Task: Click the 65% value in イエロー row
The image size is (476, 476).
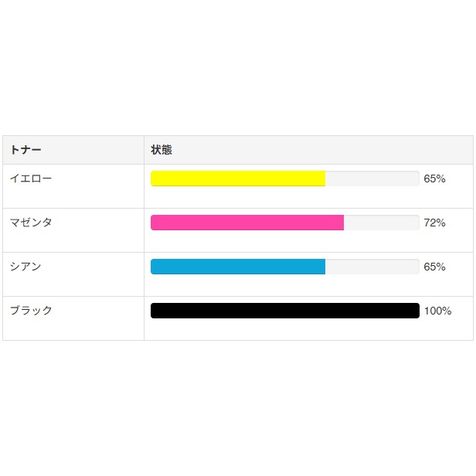Action: click(434, 178)
